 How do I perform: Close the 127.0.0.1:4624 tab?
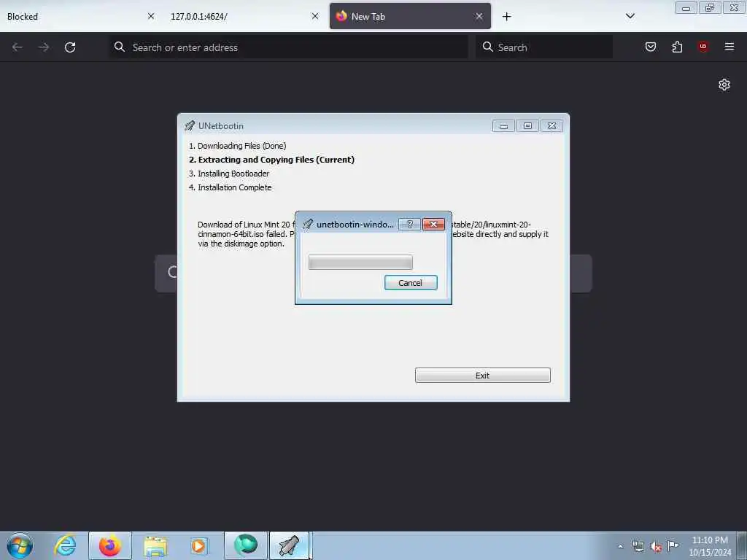click(x=315, y=16)
